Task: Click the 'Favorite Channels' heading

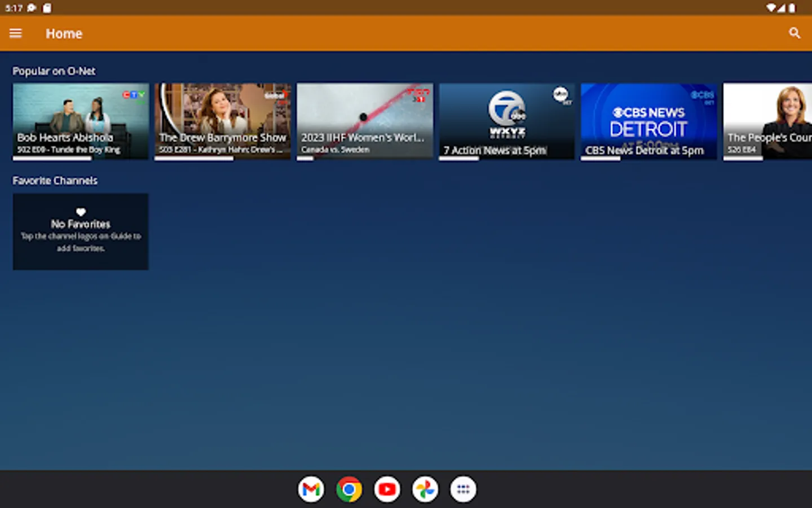Action: coord(55,181)
